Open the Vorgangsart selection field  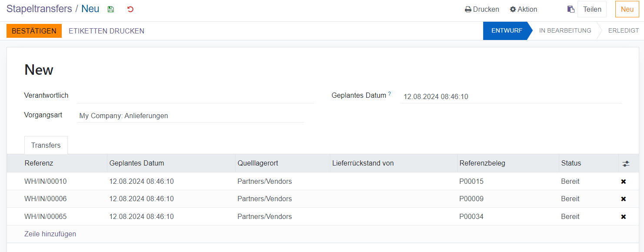[x=190, y=116]
